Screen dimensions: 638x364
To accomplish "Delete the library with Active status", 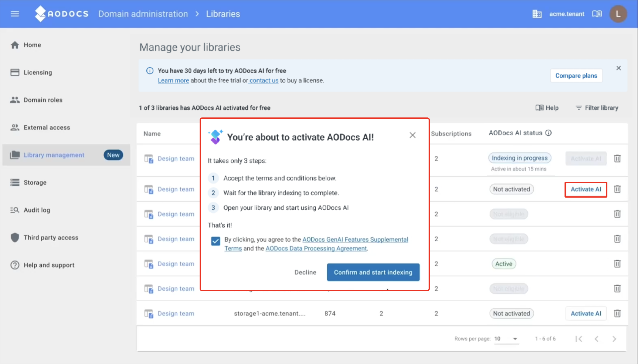I will (x=617, y=264).
